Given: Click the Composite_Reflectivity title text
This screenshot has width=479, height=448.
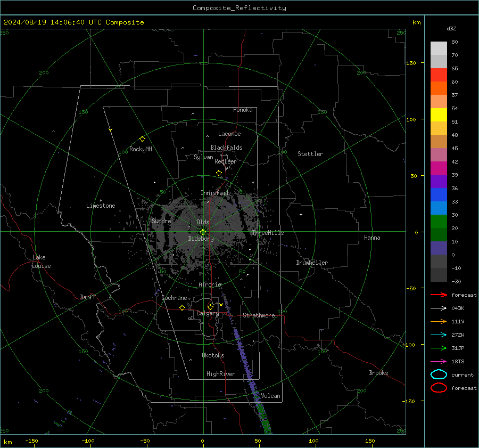Looking at the screenshot, I should 240,8.
